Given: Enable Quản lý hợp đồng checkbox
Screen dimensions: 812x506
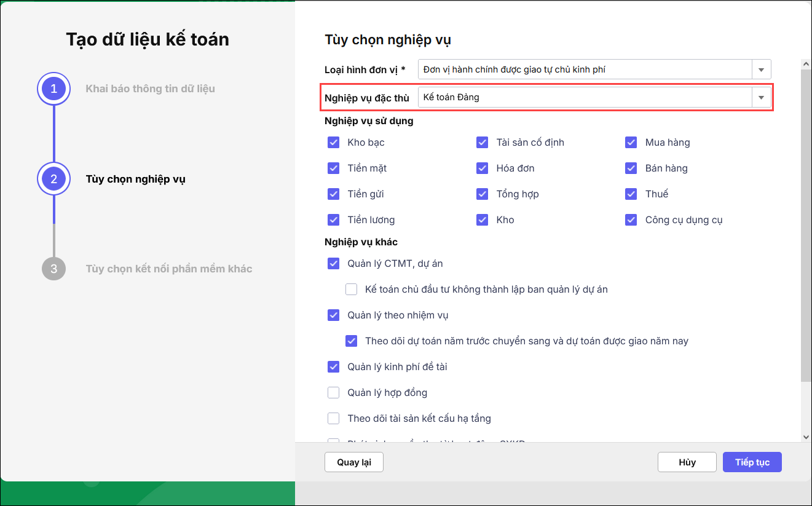Looking at the screenshot, I should (334, 393).
